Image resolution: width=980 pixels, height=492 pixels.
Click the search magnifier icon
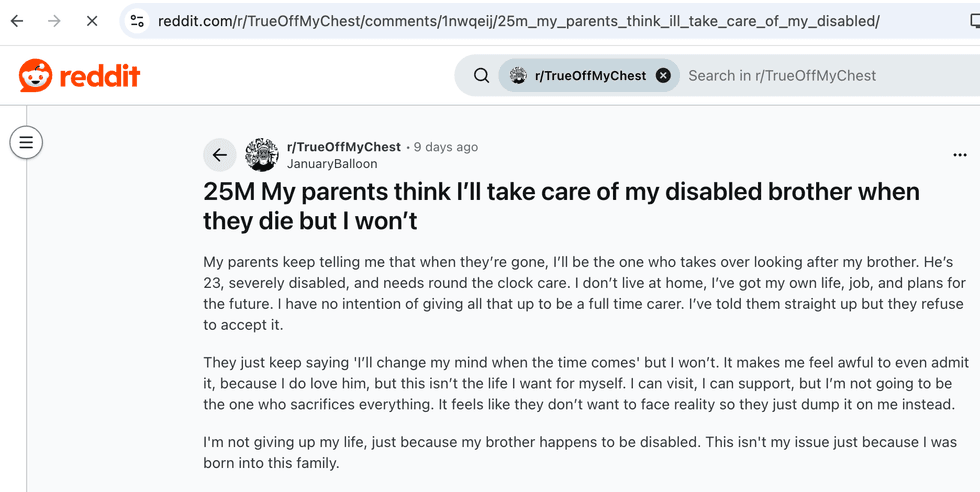coord(481,76)
